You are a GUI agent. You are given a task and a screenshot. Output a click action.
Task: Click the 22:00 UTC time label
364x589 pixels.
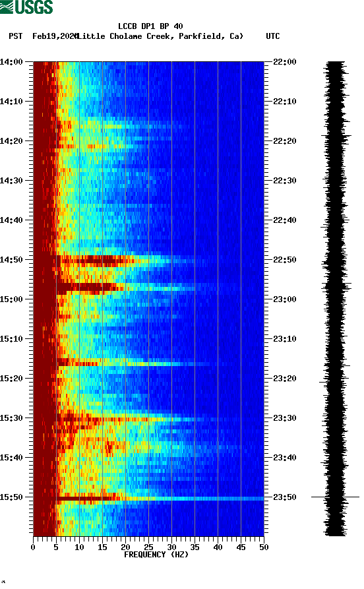click(x=285, y=61)
